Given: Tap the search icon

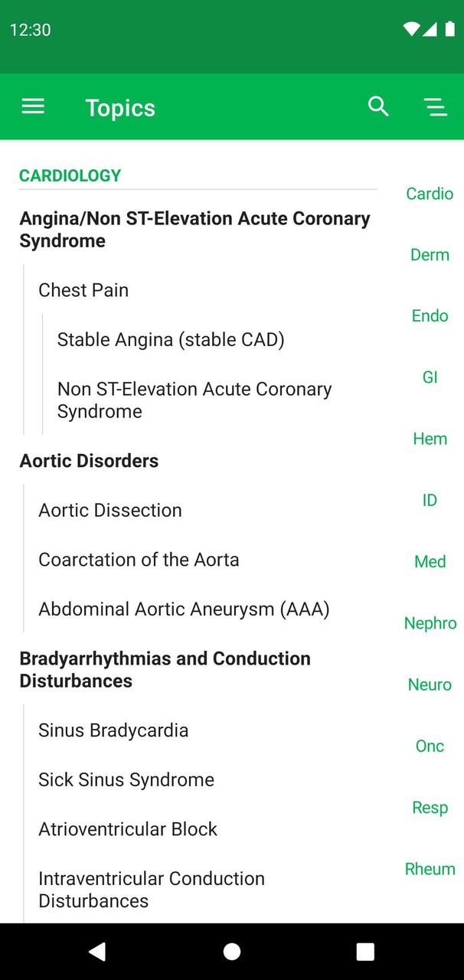Looking at the screenshot, I should pos(378,106).
